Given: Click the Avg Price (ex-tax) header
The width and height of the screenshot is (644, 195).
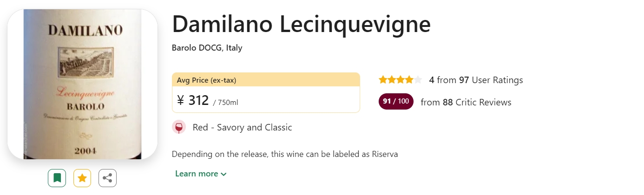Looking at the screenshot, I should click(266, 80).
